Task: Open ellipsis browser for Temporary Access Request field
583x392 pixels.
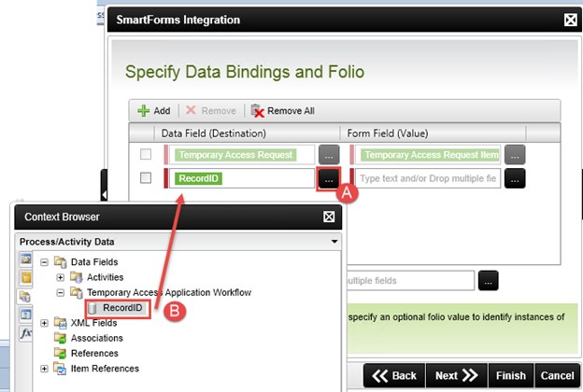Action: coord(328,154)
